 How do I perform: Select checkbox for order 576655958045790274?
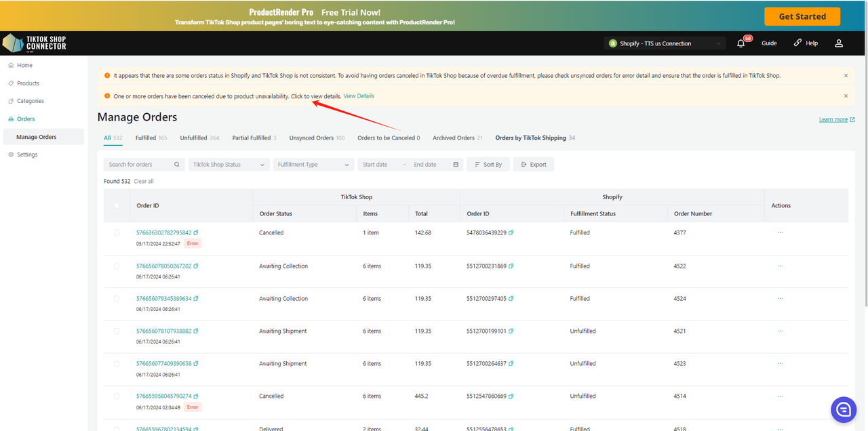click(x=117, y=396)
